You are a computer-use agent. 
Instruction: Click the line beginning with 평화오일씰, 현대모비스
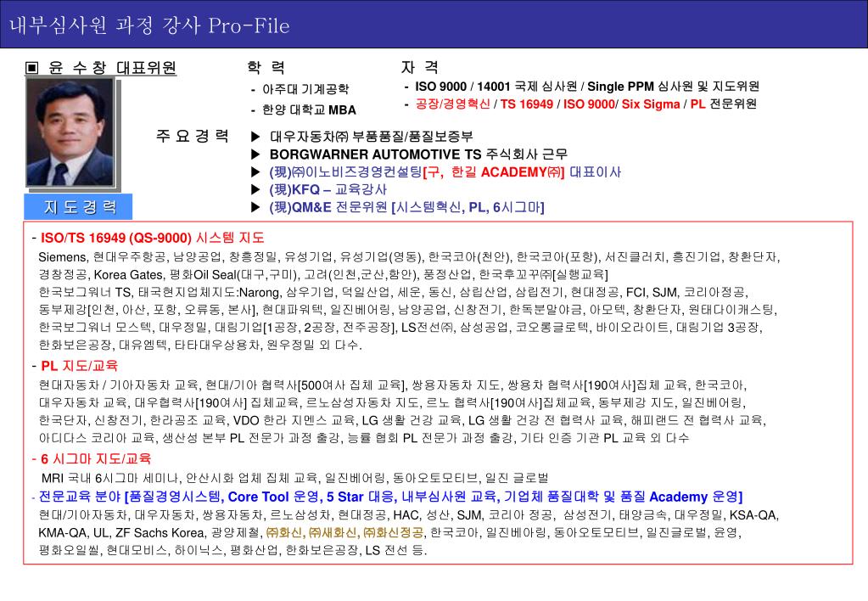(x=232, y=551)
